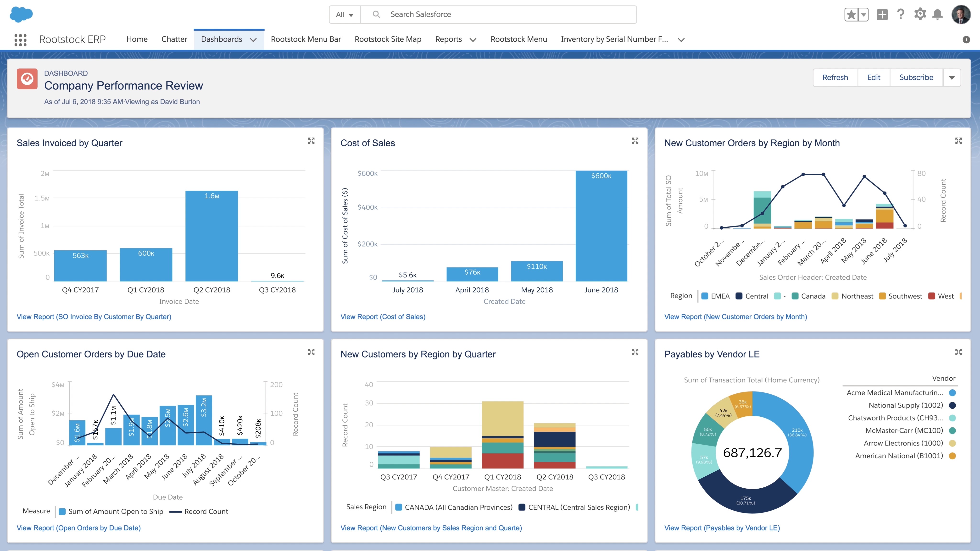Open the Rootstock Site Map tab
Image resolution: width=980 pixels, height=551 pixels.
(388, 39)
